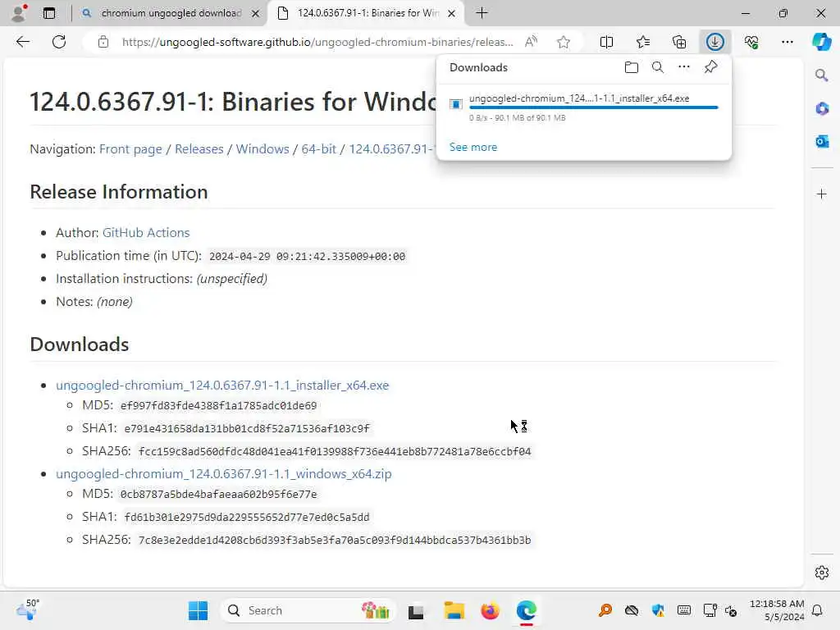Open sidebar settings gear
The width and height of the screenshot is (840, 630).
(x=822, y=573)
